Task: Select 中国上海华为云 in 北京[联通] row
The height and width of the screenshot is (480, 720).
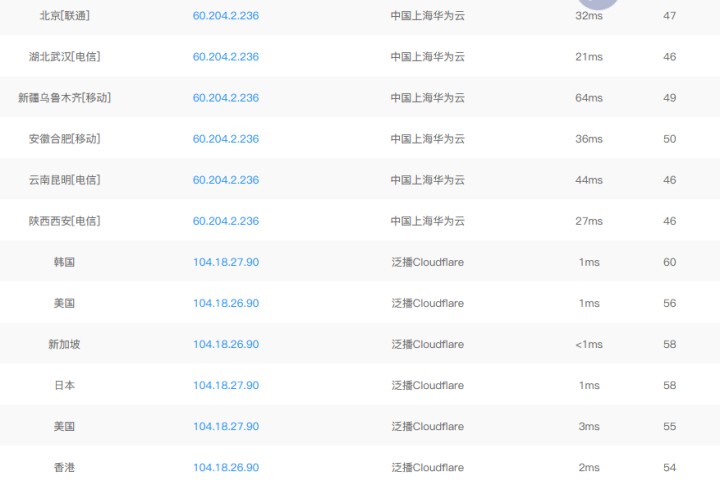Action: click(x=427, y=16)
